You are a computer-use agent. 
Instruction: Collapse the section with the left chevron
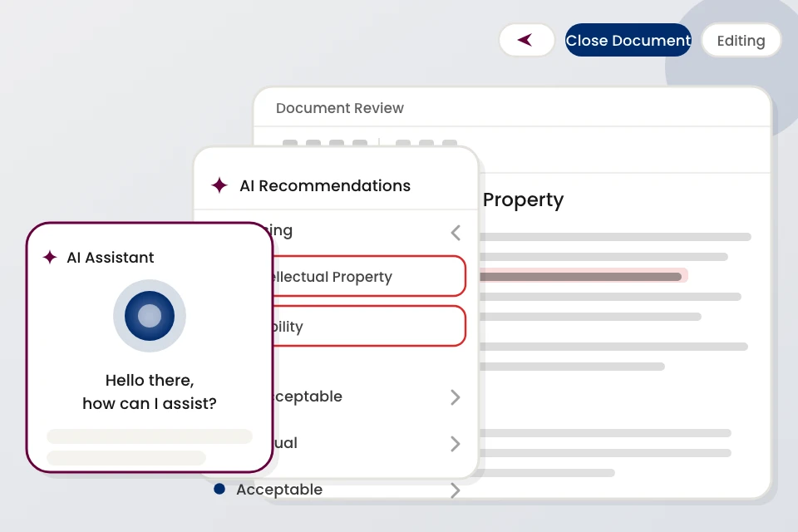tap(456, 233)
